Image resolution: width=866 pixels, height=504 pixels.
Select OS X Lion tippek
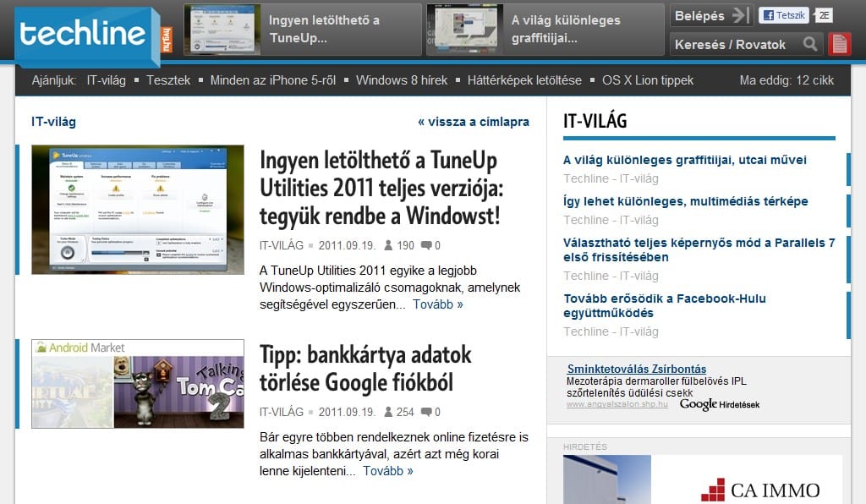click(647, 80)
